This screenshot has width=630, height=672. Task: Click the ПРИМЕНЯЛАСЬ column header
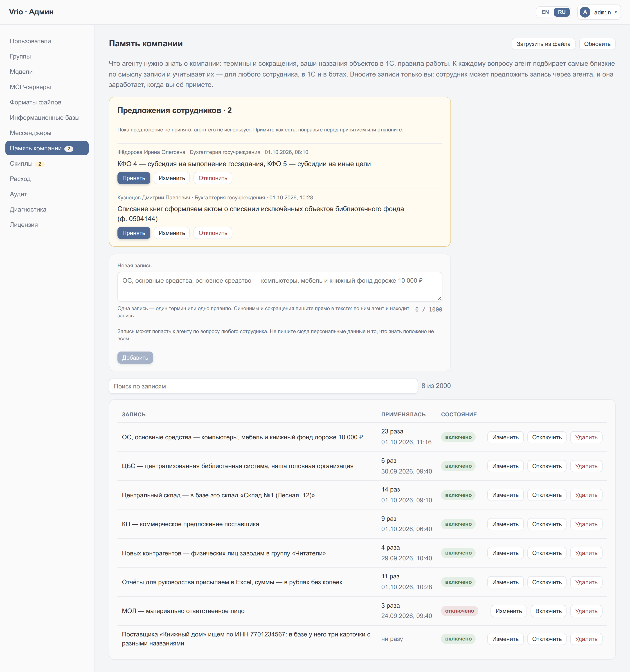(403, 414)
